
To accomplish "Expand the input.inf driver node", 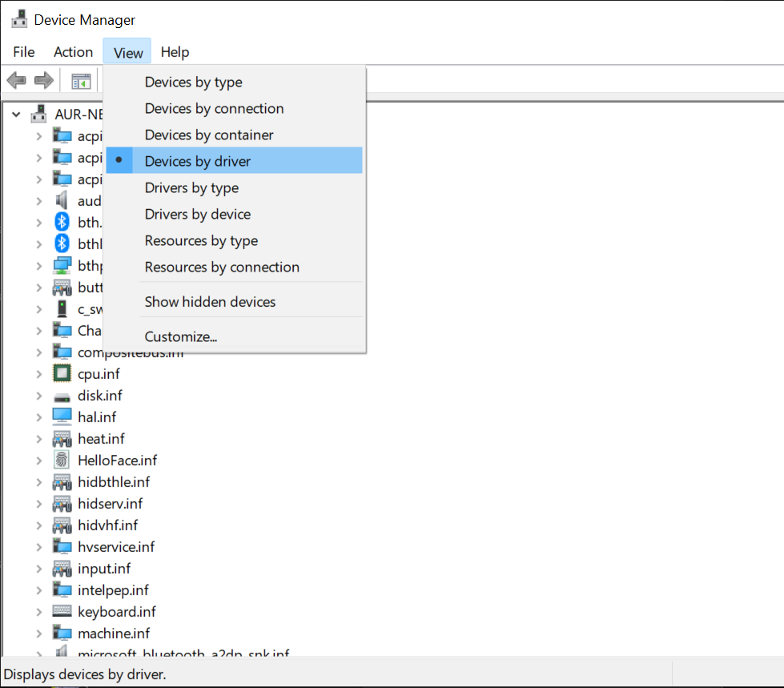I will pos(38,569).
